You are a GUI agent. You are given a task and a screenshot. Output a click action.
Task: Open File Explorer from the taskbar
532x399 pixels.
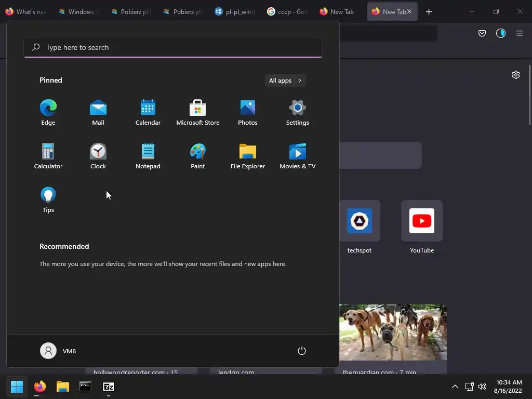(63, 387)
